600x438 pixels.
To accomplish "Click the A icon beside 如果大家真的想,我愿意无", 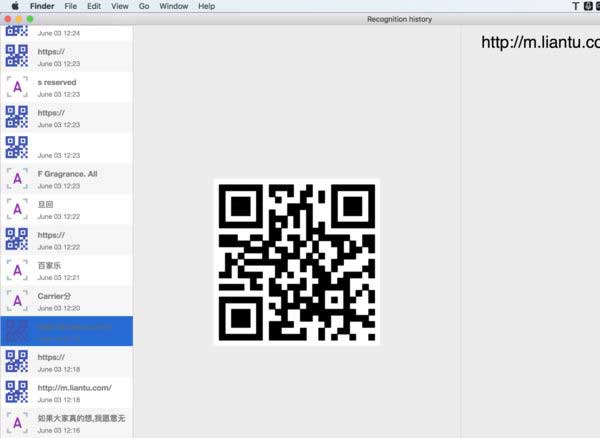I will pos(17,423).
